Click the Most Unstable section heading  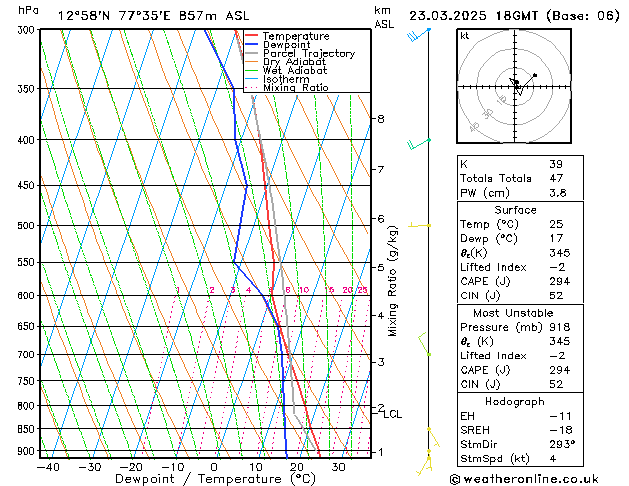tap(513, 313)
